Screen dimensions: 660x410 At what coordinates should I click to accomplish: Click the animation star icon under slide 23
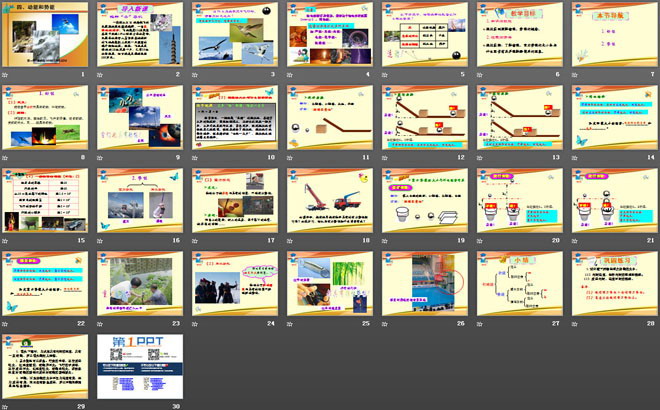pyautogui.click(x=100, y=323)
